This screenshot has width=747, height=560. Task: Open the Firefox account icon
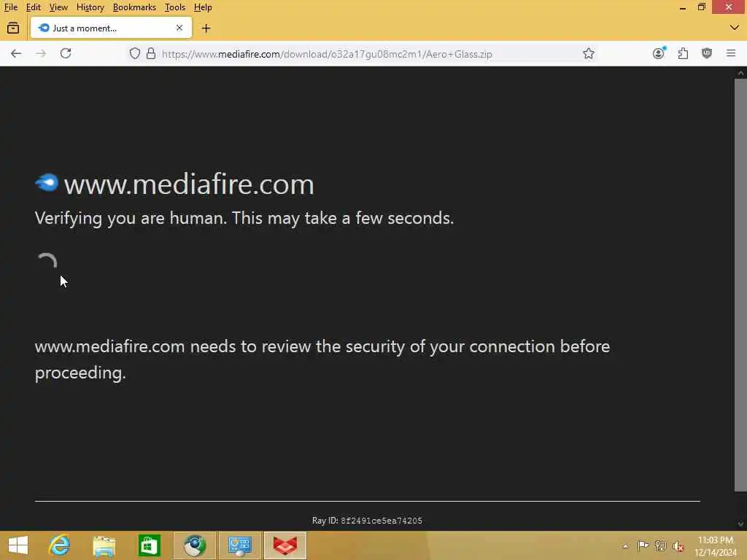[659, 53]
